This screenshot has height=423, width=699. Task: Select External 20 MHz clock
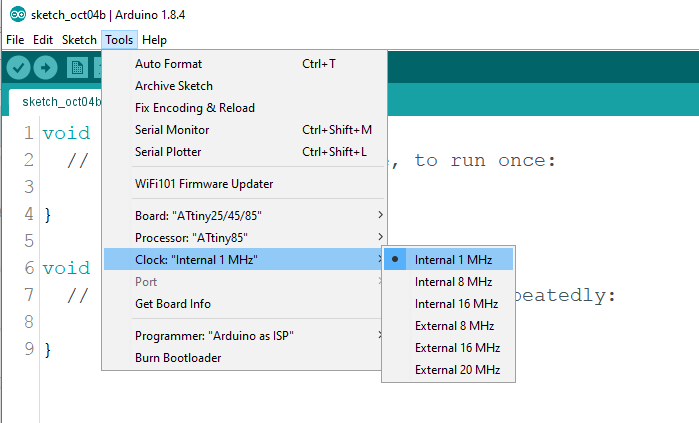pos(457,370)
